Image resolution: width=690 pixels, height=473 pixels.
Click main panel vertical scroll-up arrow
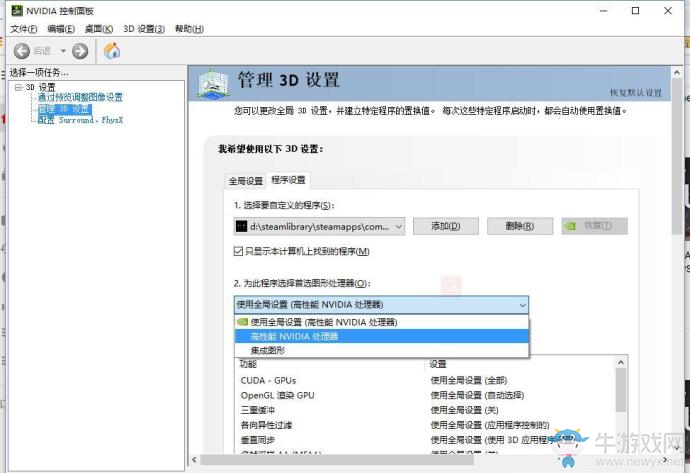pyautogui.click(x=677, y=73)
